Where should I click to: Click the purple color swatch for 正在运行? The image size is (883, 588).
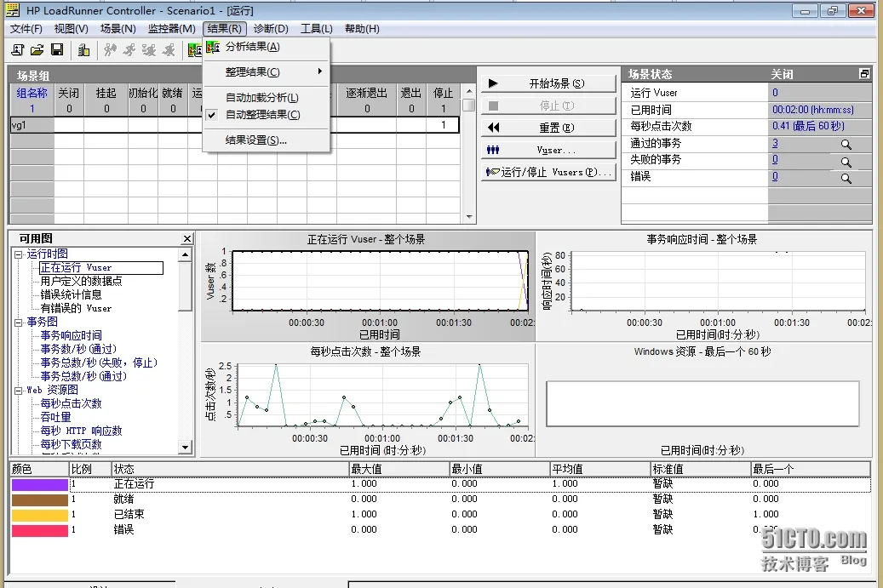tap(39, 484)
